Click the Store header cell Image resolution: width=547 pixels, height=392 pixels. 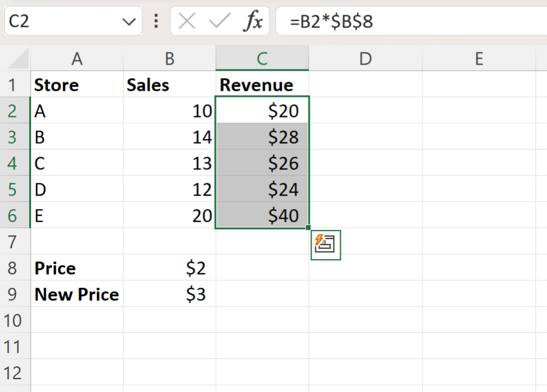pos(77,85)
